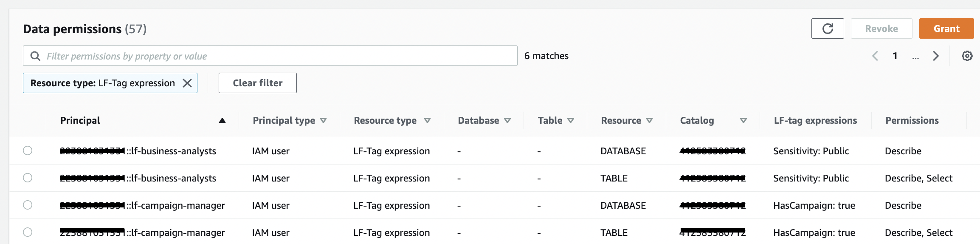
Task: Click the refresh permissions icon button
Action: (x=827, y=28)
